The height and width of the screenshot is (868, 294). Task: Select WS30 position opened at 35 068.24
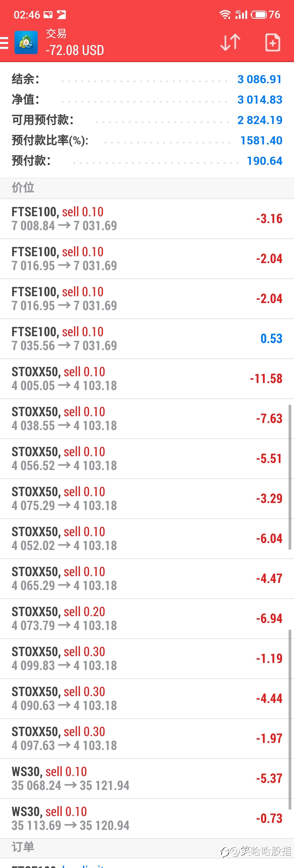click(x=147, y=779)
